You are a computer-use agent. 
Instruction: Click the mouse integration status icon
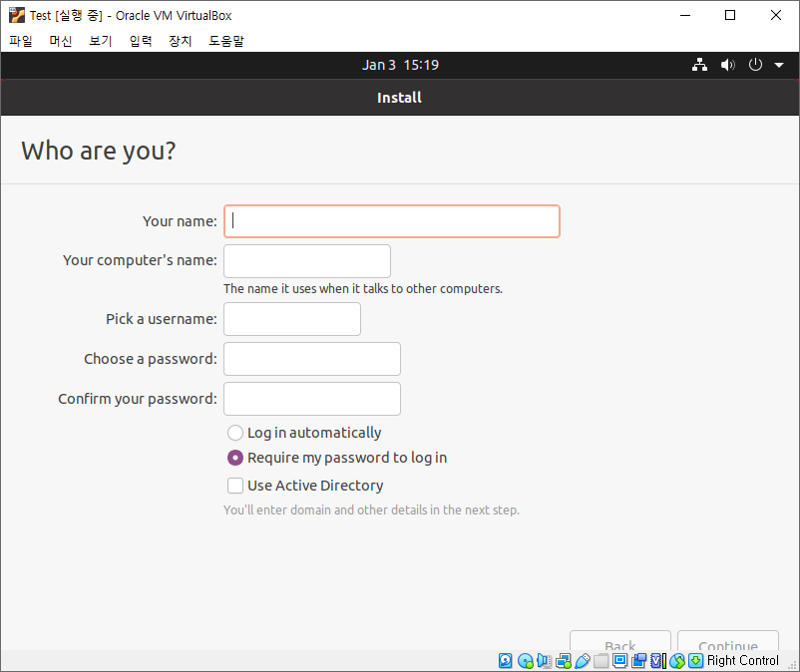click(677, 661)
